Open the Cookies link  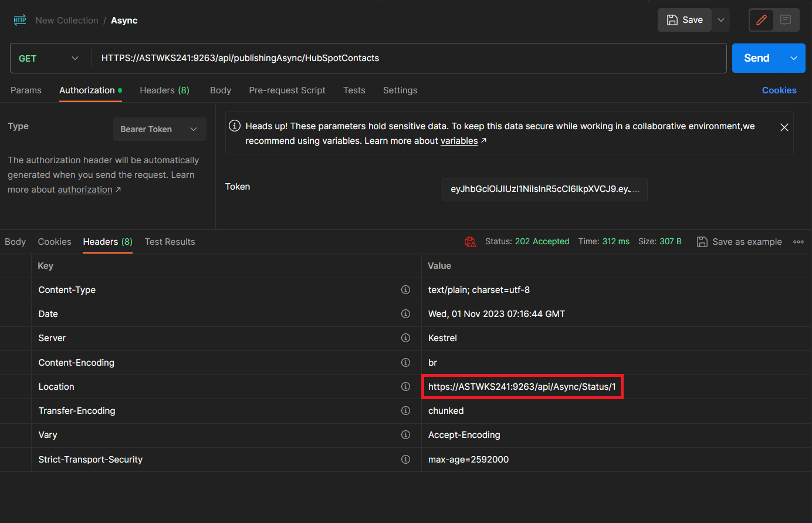(779, 90)
